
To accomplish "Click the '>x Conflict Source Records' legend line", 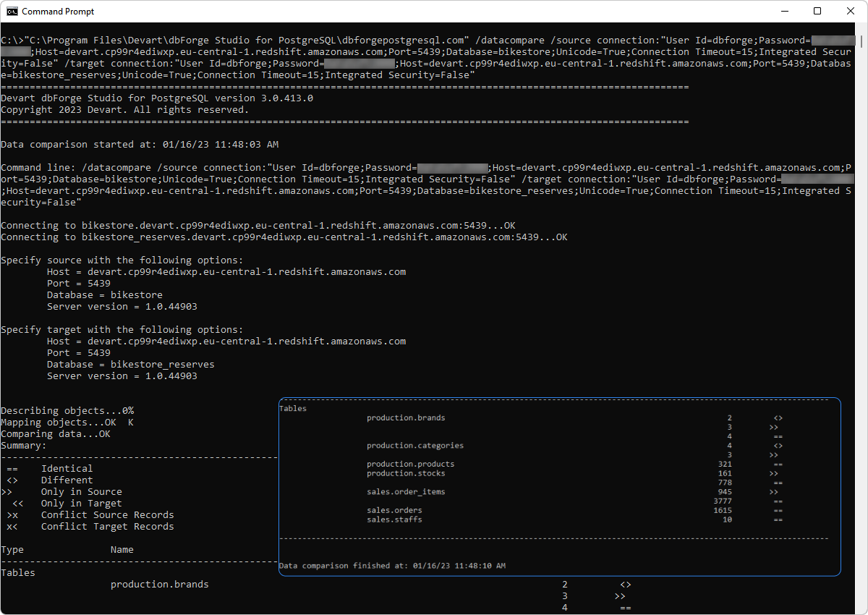I will (x=90, y=515).
